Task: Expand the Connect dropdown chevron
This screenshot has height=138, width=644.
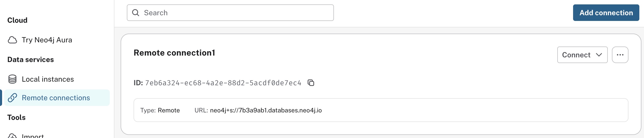Action: pyautogui.click(x=599, y=55)
